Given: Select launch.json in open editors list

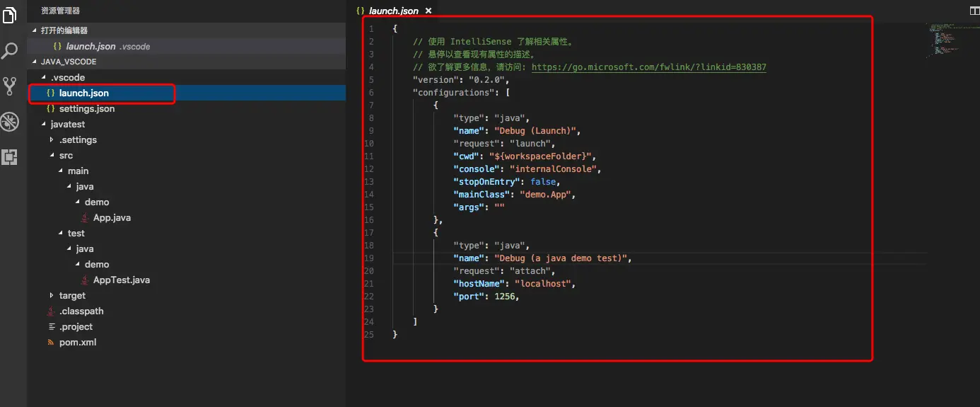Looking at the screenshot, I should pyautogui.click(x=186, y=46).
